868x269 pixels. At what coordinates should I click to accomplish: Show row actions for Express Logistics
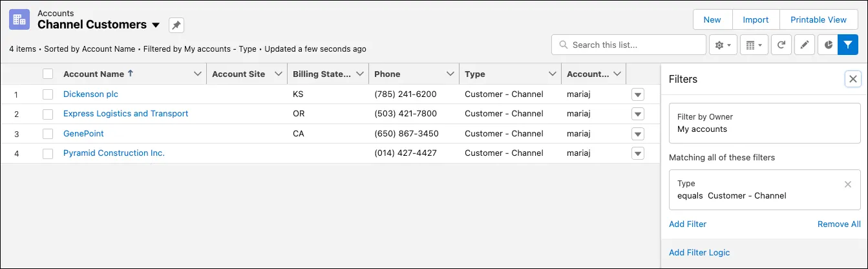[638, 114]
